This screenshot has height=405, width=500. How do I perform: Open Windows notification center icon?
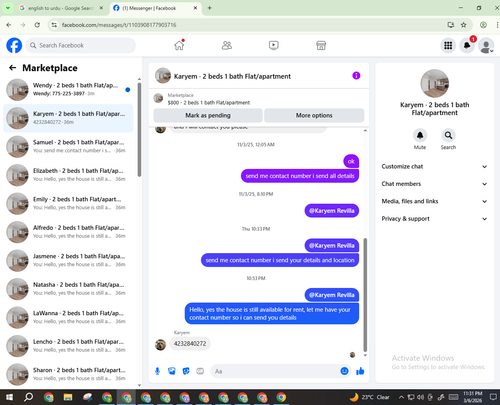point(493,397)
